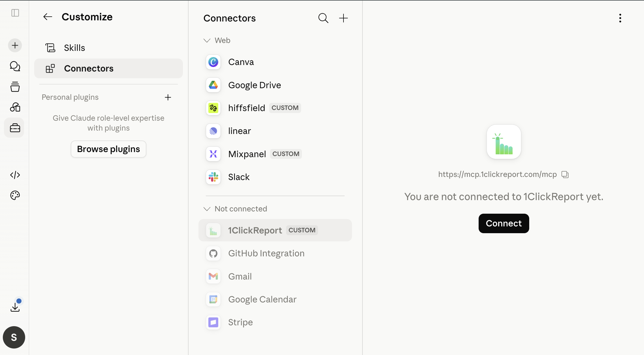Open the projects stack icon
The width and height of the screenshot is (644, 355).
pyautogui.click(x=15, y=87)
